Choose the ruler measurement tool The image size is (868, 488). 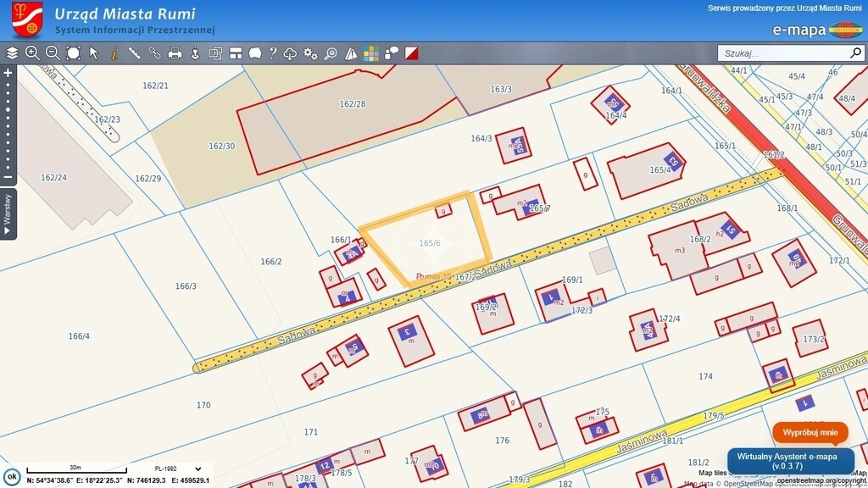pos(134,53)
